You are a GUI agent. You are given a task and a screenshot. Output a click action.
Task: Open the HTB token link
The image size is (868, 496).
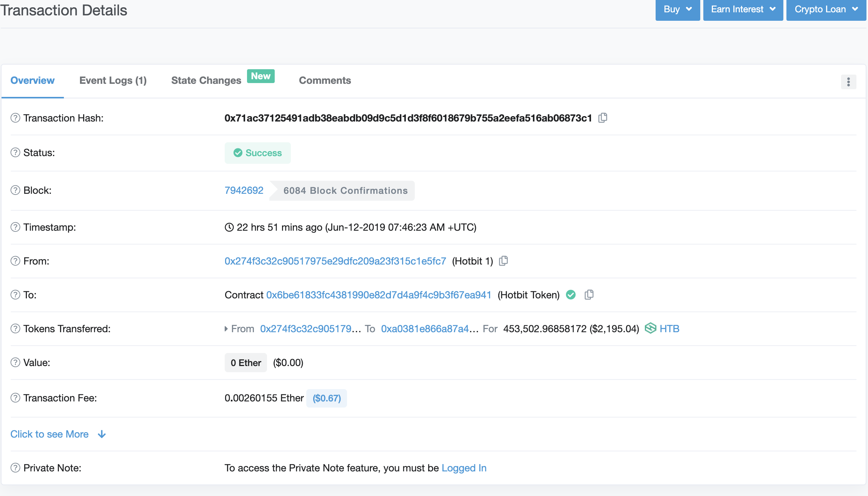coord(669,329)
